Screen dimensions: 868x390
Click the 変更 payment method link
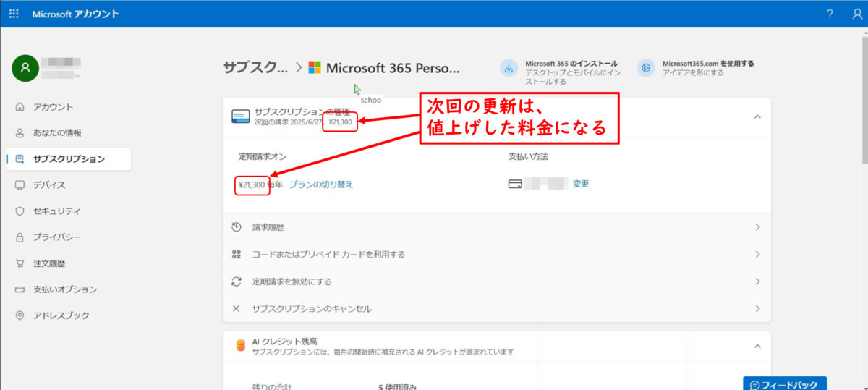[581, 184]
